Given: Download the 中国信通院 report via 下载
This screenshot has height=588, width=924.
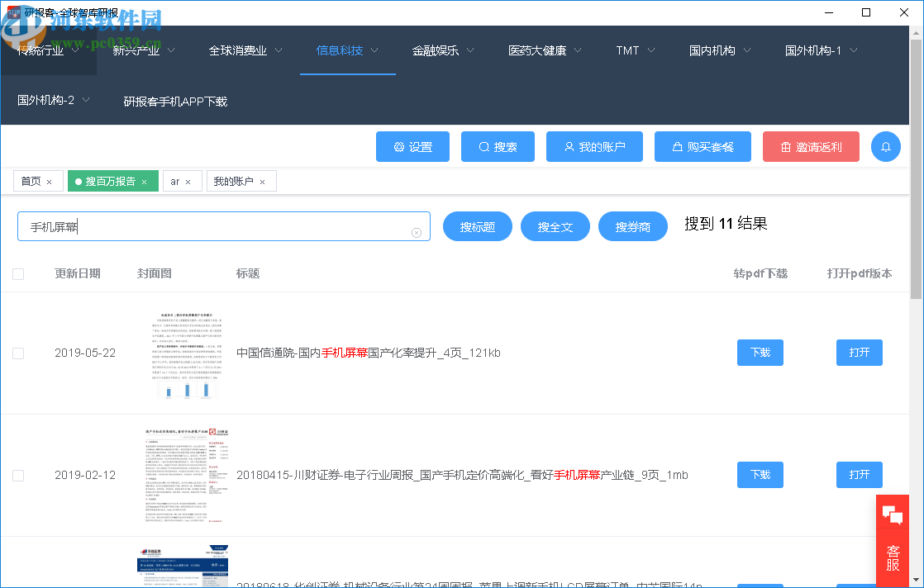Looking at the screenshot, I should 760,353.
